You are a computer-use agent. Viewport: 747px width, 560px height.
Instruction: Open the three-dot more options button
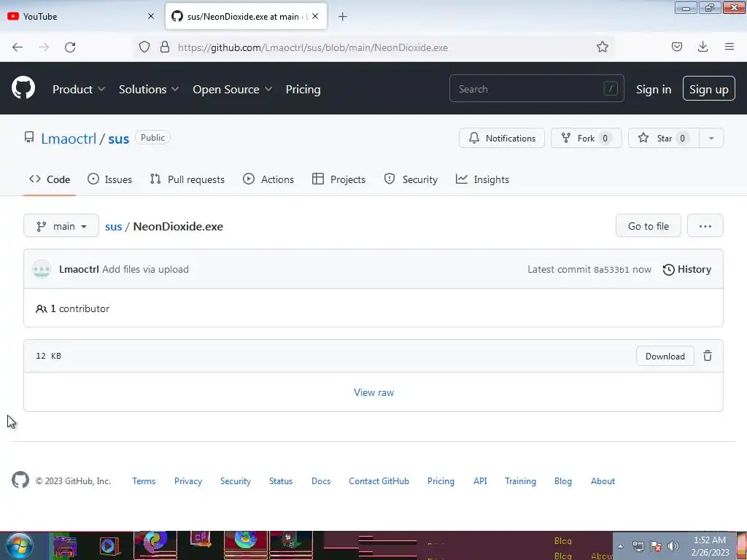705,226
